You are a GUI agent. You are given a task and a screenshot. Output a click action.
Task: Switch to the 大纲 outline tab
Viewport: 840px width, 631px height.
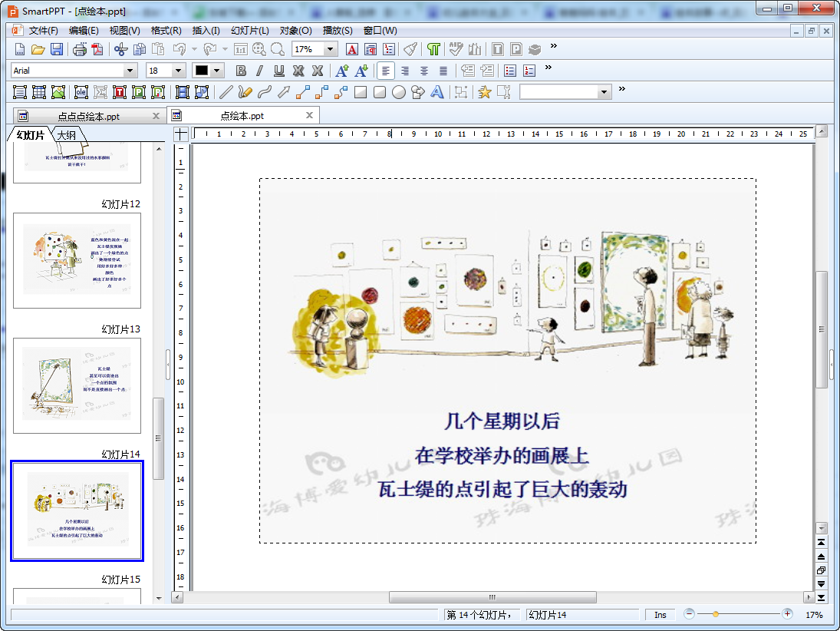tap(67, 135)
